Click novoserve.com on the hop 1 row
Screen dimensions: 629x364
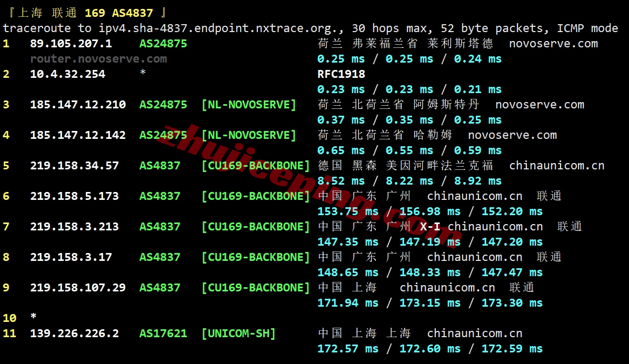coord(554,44)
